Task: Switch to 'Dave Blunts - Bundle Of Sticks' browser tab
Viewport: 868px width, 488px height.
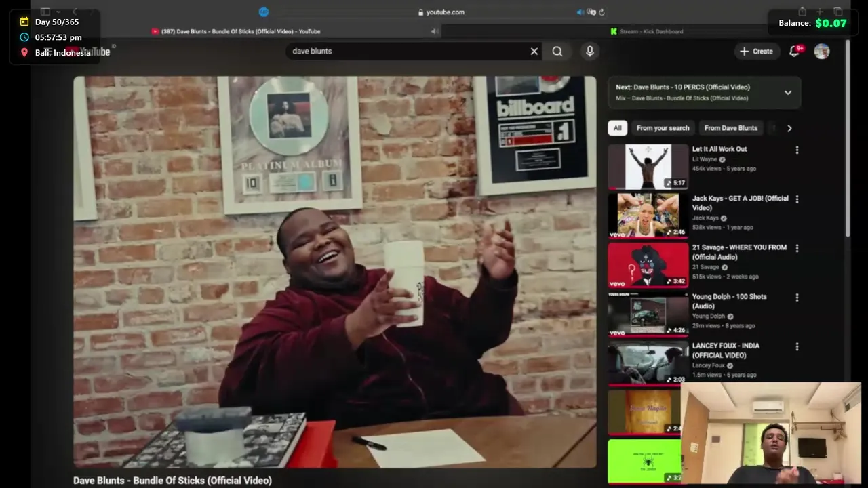Action: [x=235, y=31]
